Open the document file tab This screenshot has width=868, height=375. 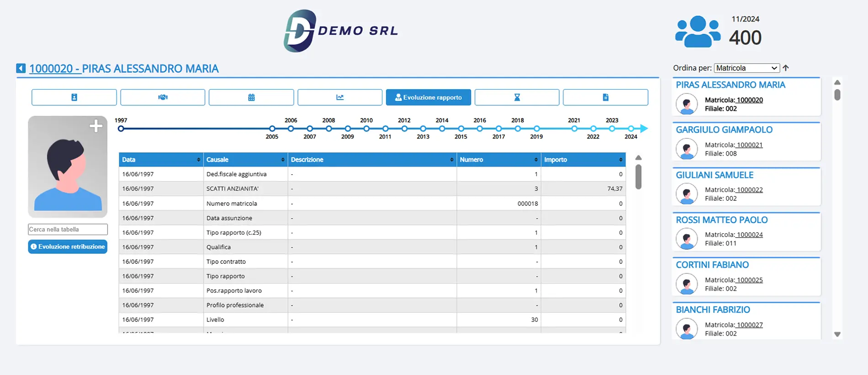pos(605,97)
